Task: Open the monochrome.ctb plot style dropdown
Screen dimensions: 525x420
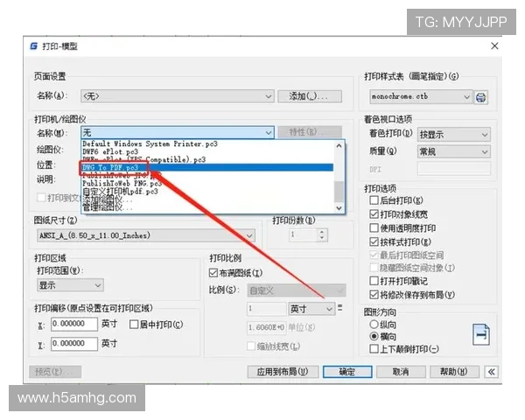Action: tap(421, 97)
